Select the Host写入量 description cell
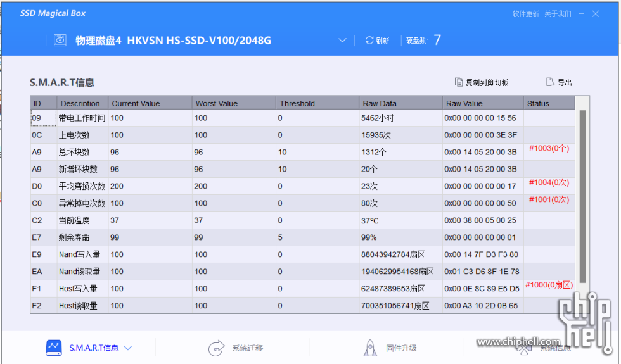The height and width of the screenshot is (364, 621). [82, 289]
